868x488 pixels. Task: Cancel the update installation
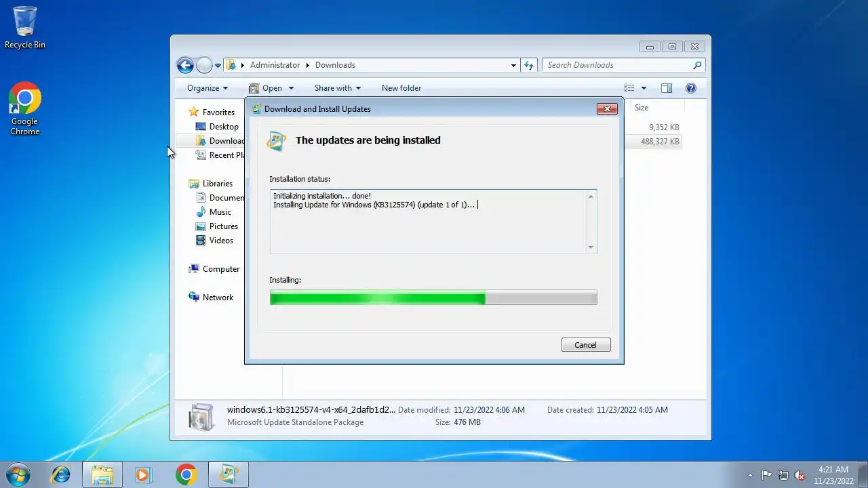586,345
